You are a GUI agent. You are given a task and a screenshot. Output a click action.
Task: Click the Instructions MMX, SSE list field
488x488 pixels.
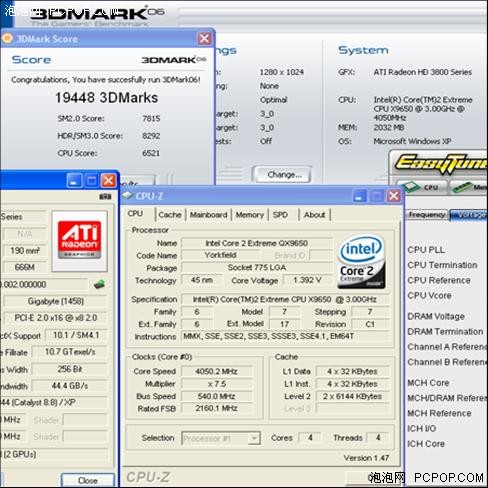285,336
